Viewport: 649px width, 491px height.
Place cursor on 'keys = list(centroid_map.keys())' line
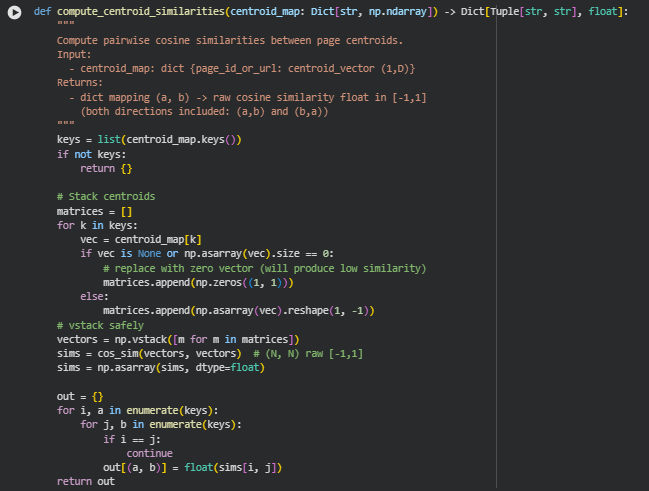coord(149,140)
